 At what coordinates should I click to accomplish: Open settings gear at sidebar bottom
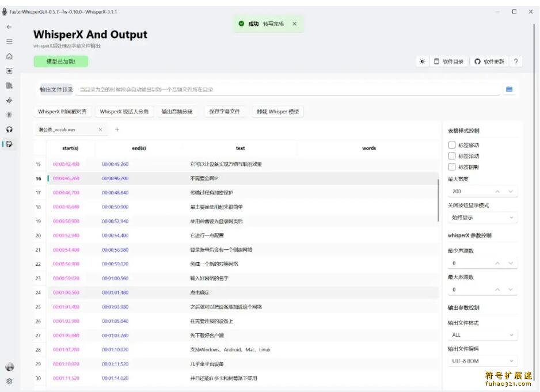click(9, 381)
